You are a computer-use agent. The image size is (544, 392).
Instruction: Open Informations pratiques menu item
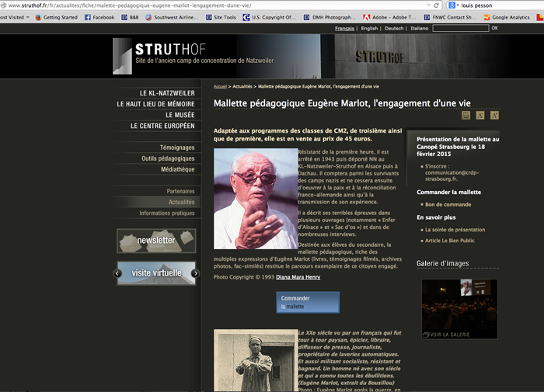[167, 213]
